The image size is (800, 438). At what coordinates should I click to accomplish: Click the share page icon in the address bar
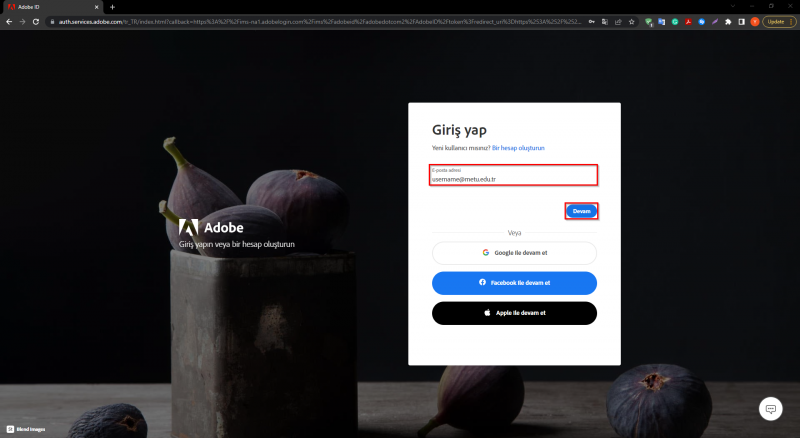pyautogui.click(x=618, y=22)
